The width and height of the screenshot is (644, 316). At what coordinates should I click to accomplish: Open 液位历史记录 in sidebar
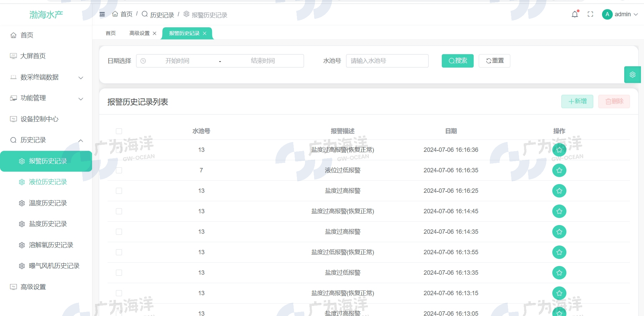pos(48,182)
